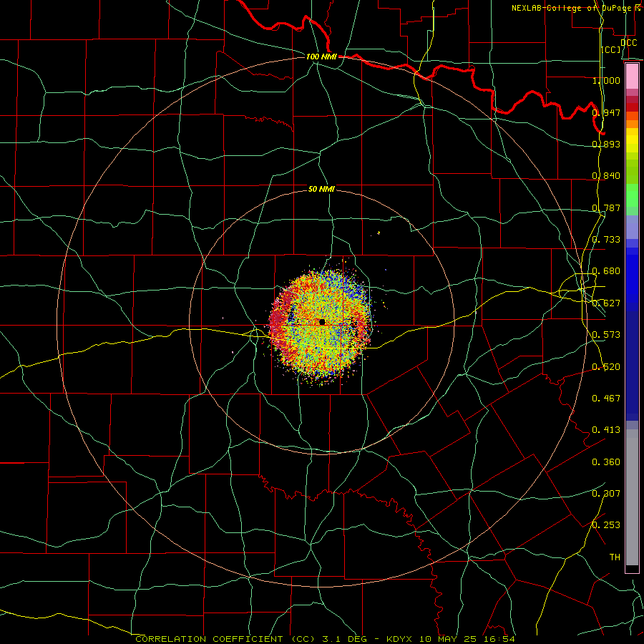644x644 pixels.
Task: Click the 0.893 scale value
Action: [x=606, y=144]
